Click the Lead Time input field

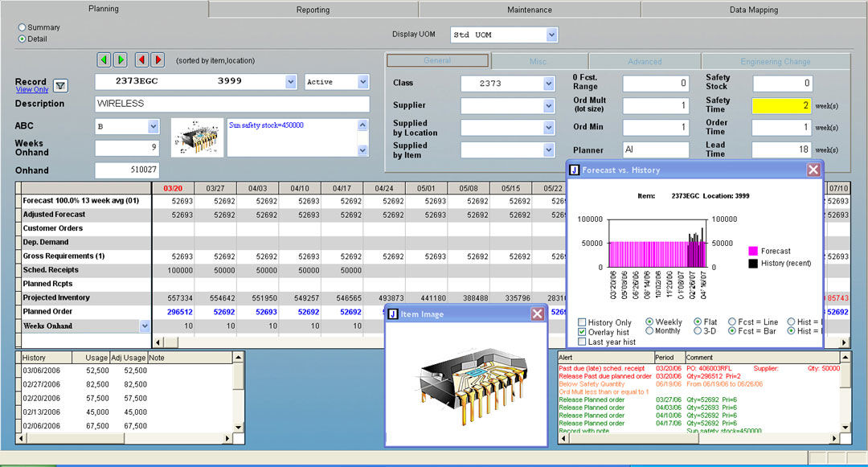[782, 150]
